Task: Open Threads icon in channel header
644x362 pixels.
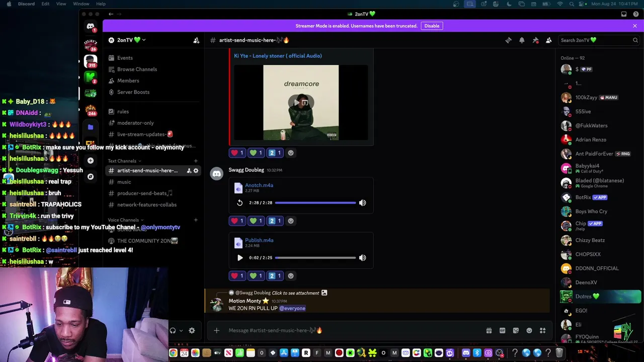Action: click(x=509, y=40)
